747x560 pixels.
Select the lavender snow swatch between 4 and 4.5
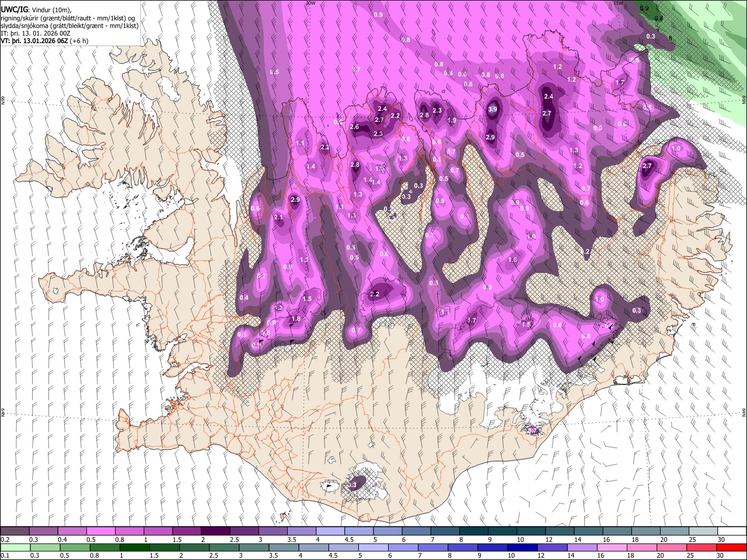[330, 531]
